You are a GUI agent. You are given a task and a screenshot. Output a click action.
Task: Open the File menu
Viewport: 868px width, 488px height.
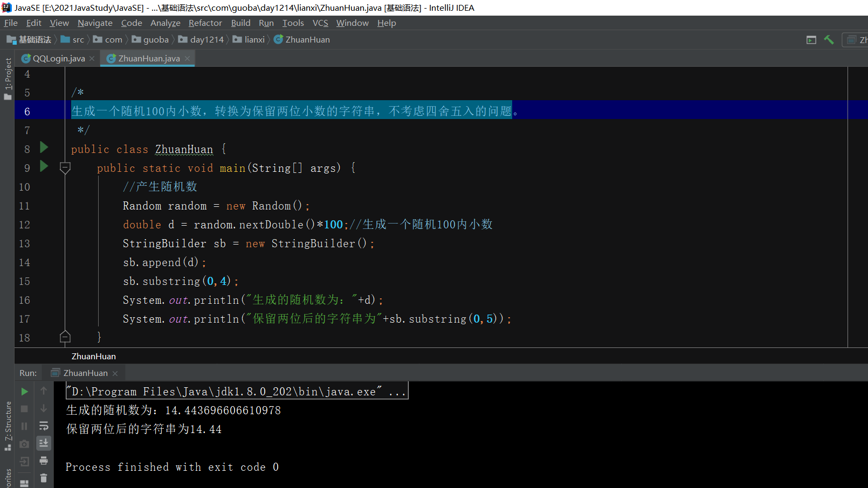coord(11,23)
